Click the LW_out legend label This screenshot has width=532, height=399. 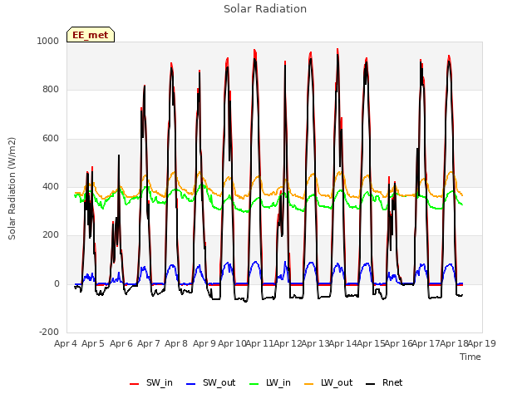click(x=337, y=382)
